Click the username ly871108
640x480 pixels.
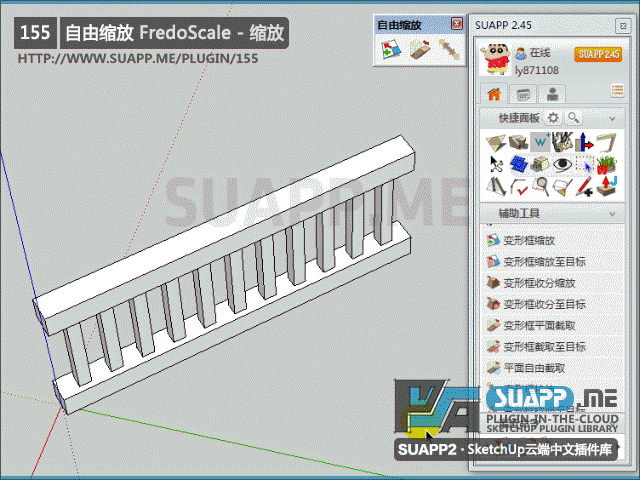click(x=536, y=71)
